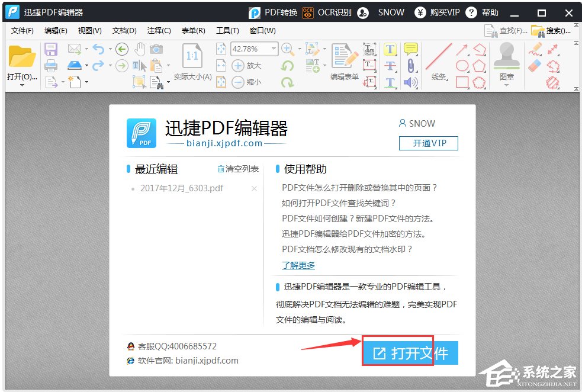Click the 开通VIP button
The image size is (582, 392).
pos(428,143)
